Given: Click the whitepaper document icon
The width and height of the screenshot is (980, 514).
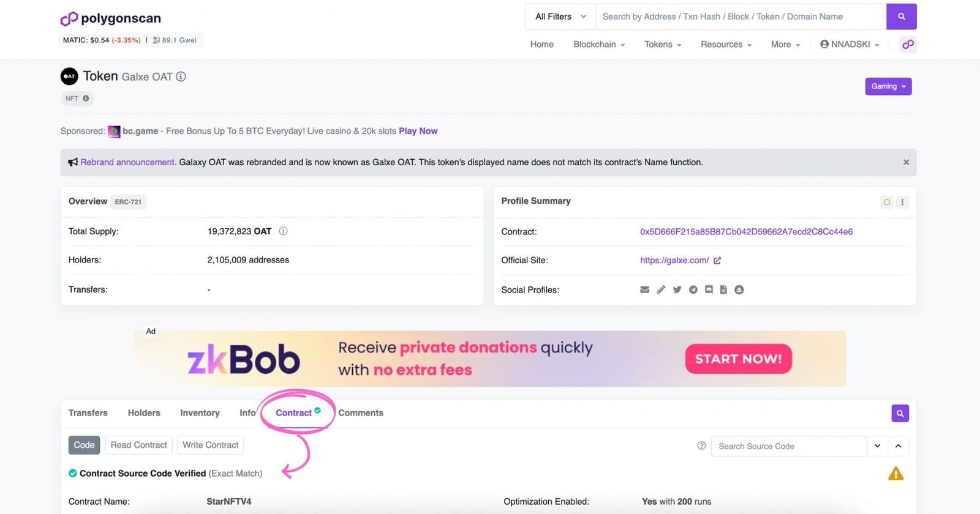Looking at the screenshot, I should (723, 289).
